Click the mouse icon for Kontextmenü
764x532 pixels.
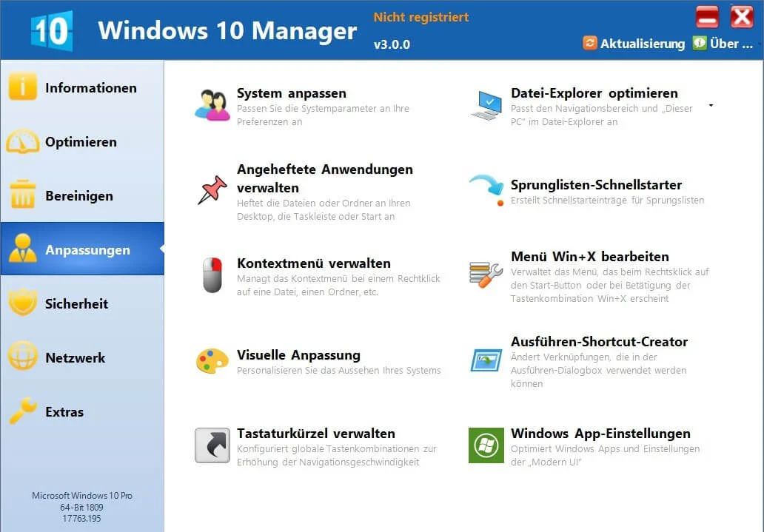(212, 275)
